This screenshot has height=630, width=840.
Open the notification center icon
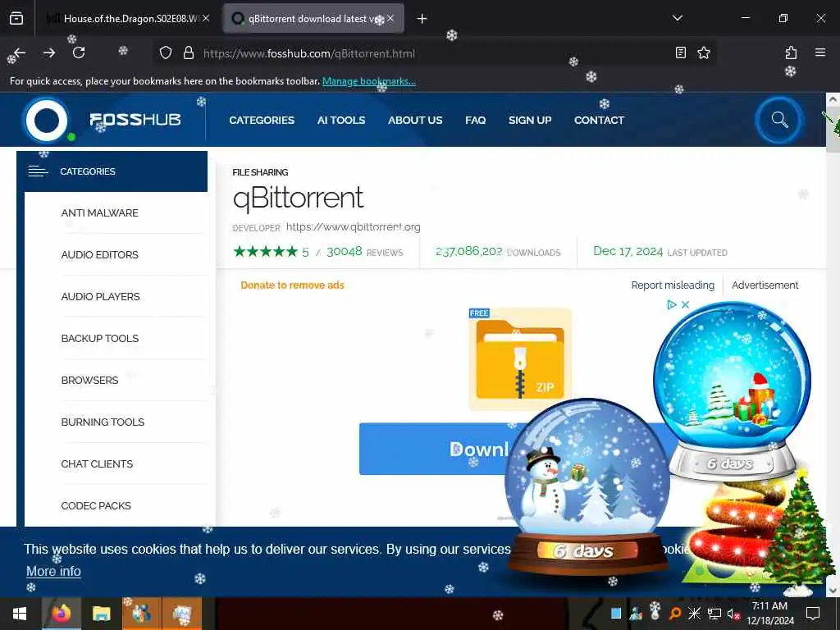click(x=813, y=614)
